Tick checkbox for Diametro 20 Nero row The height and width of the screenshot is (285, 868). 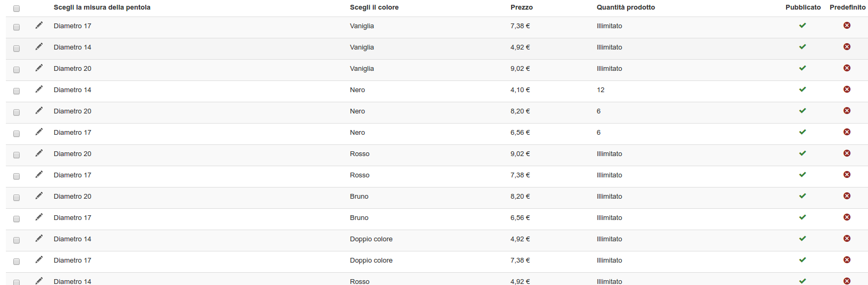(16, 112)
